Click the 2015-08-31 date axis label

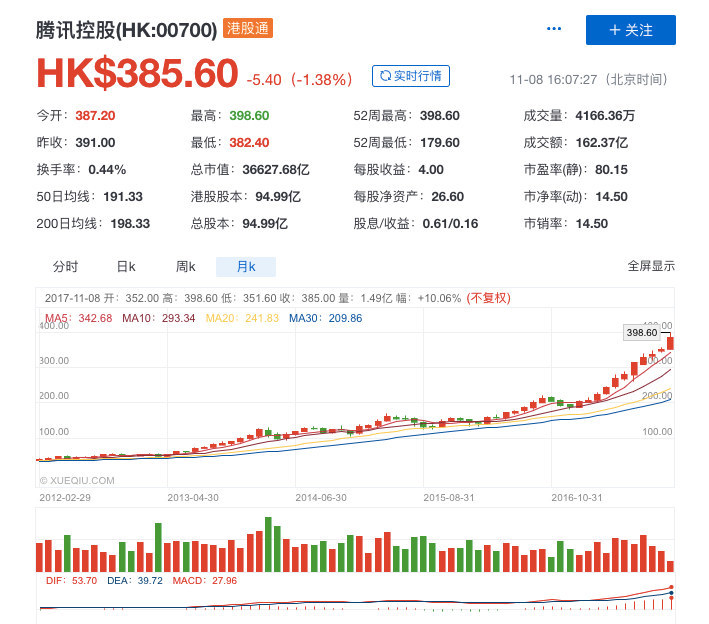coord(449,498)
